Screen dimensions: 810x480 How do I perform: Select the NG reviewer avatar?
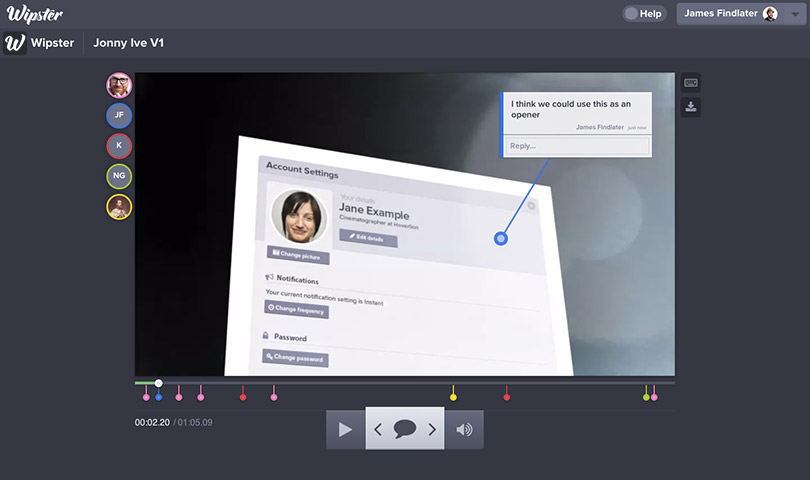pyautogui.click(x=119, y=176)
